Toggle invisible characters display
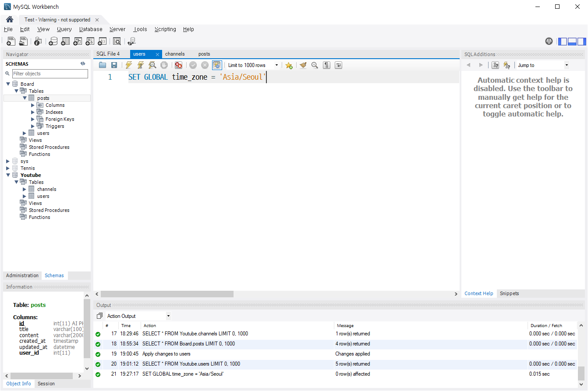Screen dimensions: 588x391 326,65
